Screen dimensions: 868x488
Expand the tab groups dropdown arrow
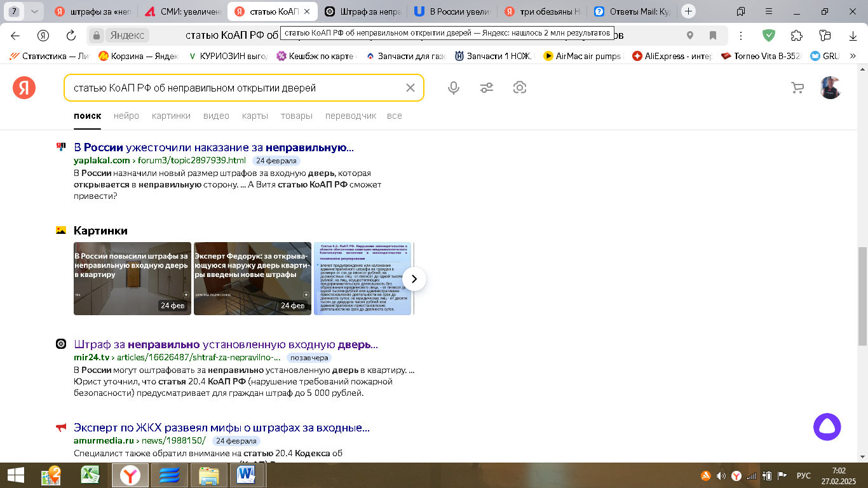(x=34, y=11)
